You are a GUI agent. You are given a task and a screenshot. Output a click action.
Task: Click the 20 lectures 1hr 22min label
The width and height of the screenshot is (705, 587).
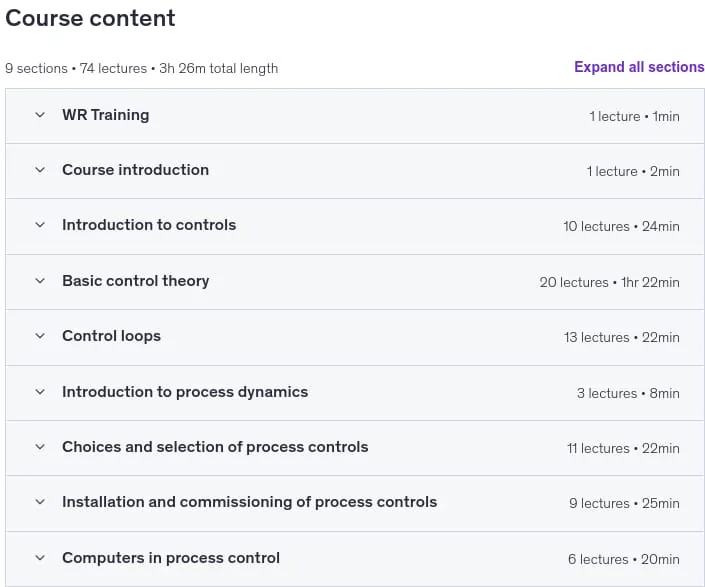[610, 282]
